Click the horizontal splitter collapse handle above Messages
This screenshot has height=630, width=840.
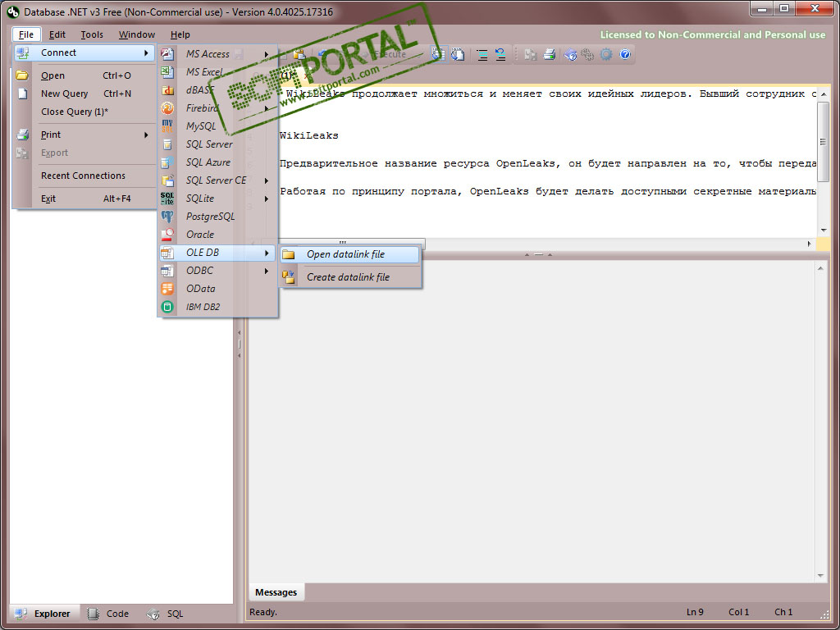click(x=538, y=255)
